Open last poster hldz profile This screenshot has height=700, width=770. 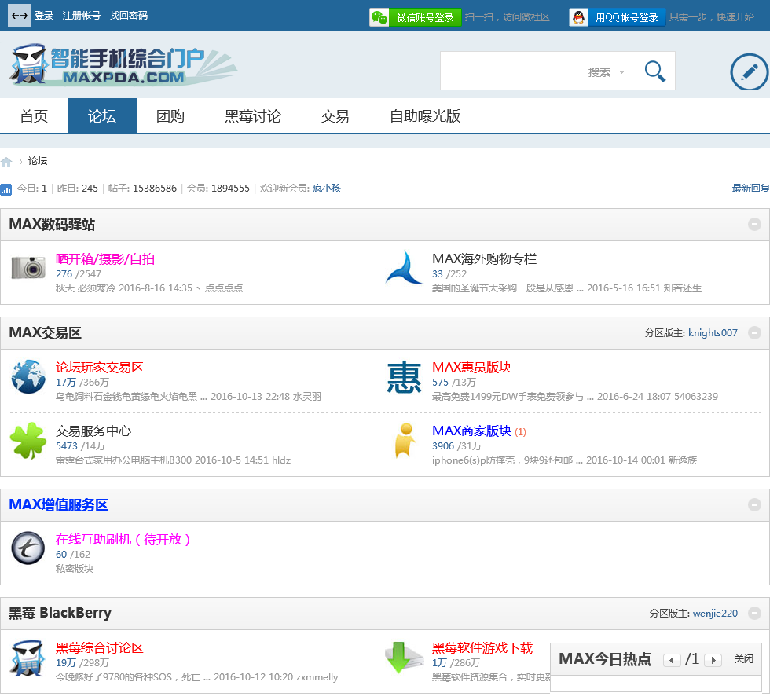[281, 460]
